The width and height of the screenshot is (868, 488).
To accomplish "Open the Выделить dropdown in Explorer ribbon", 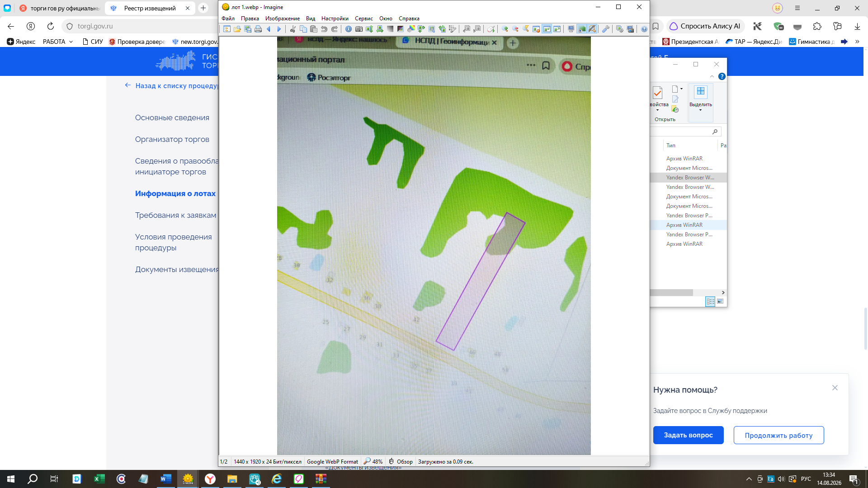I will click(x=700, y=103).
